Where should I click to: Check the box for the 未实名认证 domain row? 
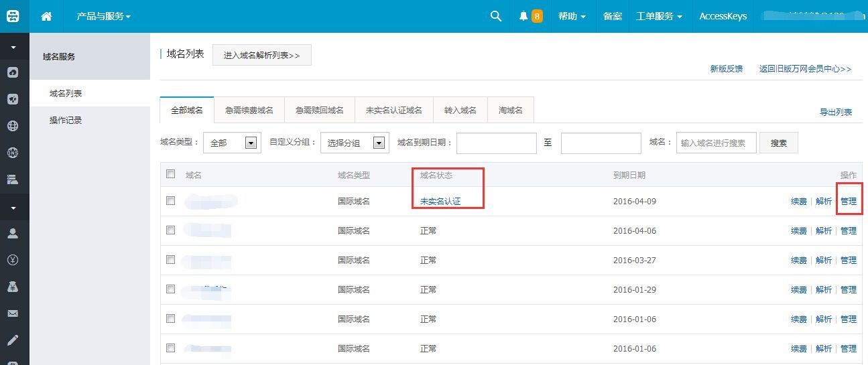click(170, 200)
